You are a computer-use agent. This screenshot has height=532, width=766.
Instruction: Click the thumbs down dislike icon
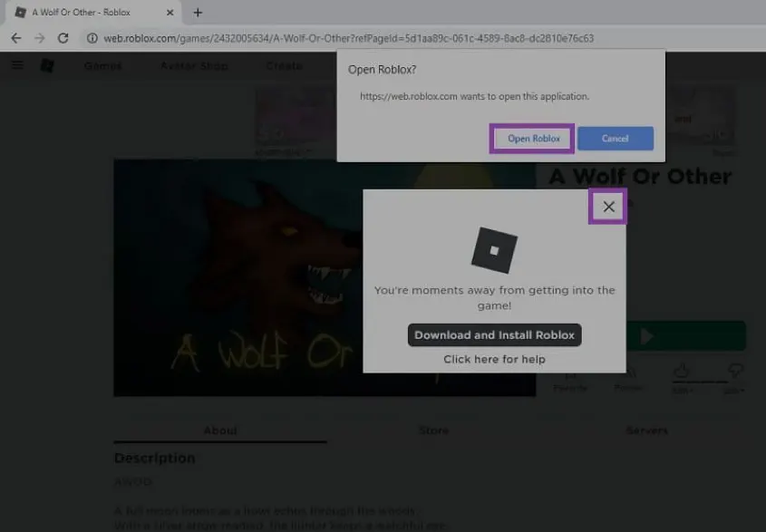point(735,372)
